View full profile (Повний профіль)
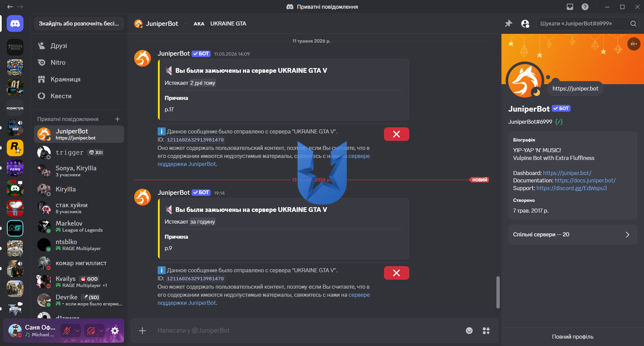The image size is (644, 346). tap(573, 337)
